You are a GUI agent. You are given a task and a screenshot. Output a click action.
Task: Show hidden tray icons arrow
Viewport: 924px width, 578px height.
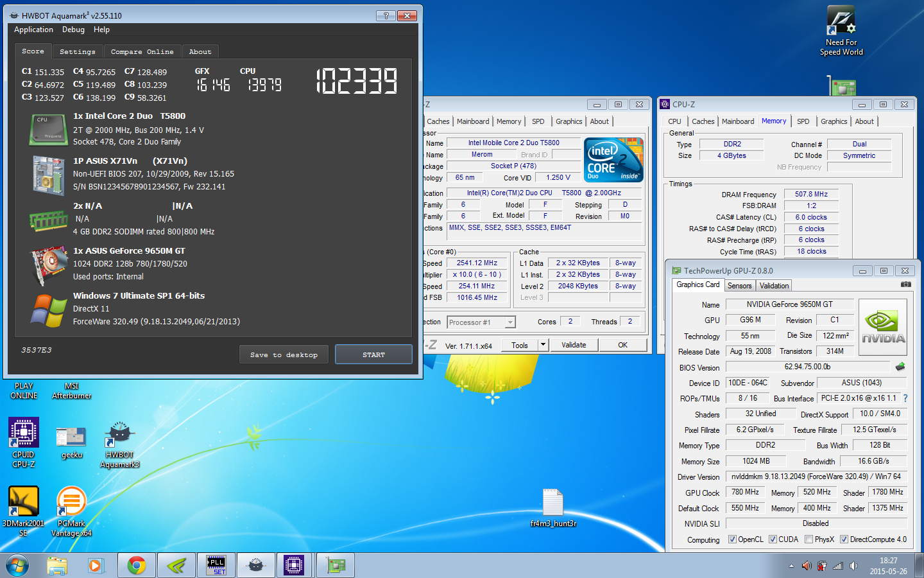791,566
